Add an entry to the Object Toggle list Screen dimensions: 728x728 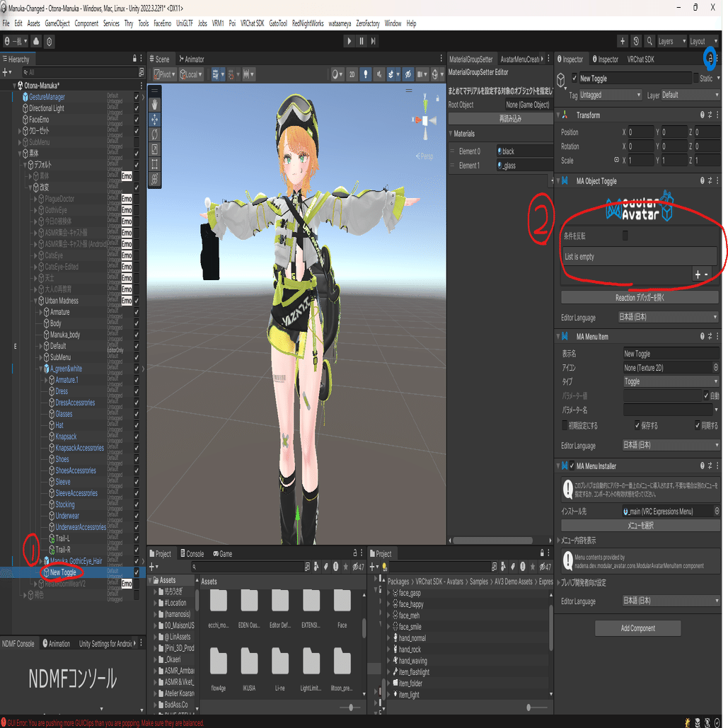(698, 275)
